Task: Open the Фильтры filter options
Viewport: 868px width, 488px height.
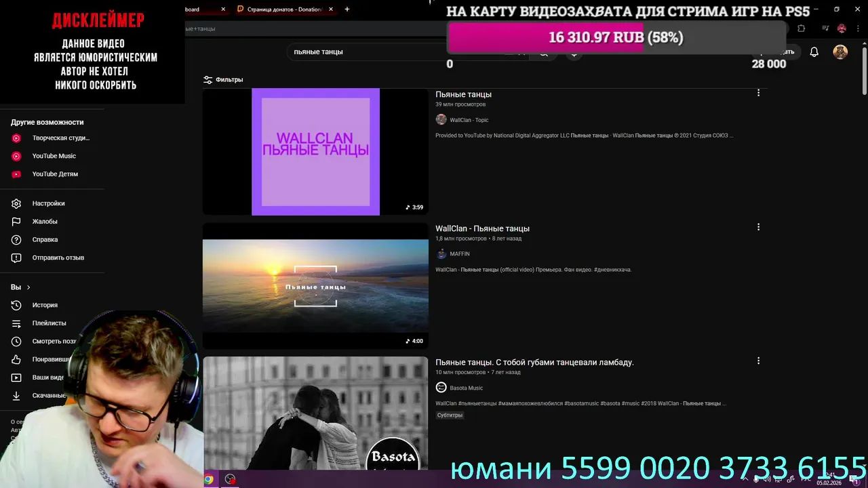Action: point(223,79)
